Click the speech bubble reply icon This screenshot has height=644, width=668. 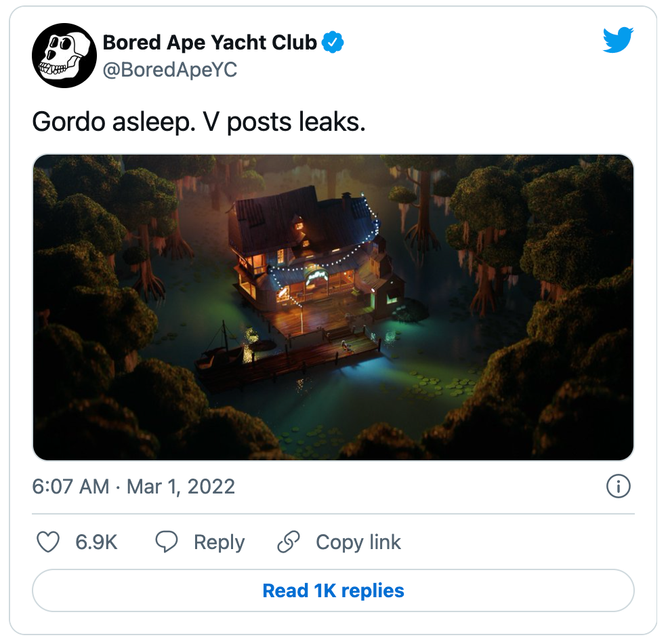click(167, 542)
